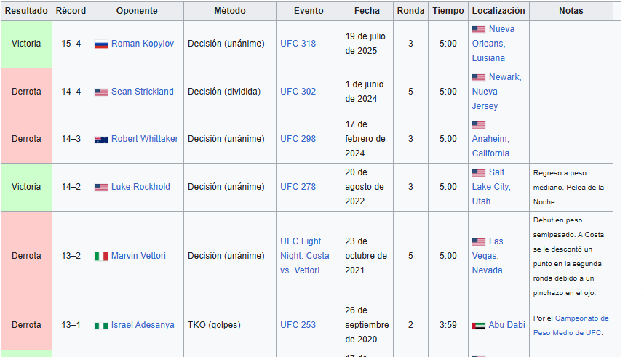Follow the Abu Dabi location link
The image size is (644, 357).
click(506, 324)
